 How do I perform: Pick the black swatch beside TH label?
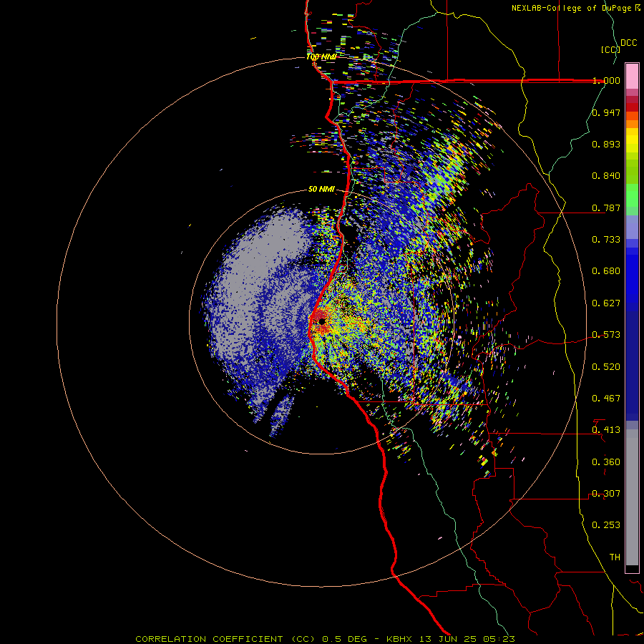coord(632,568)
